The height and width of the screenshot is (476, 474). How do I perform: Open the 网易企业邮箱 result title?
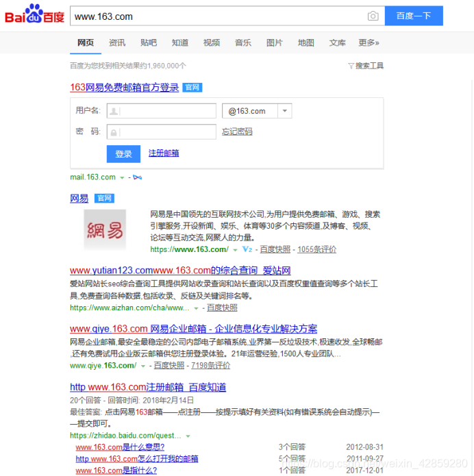pyautogui.click(x=193, y=329)
